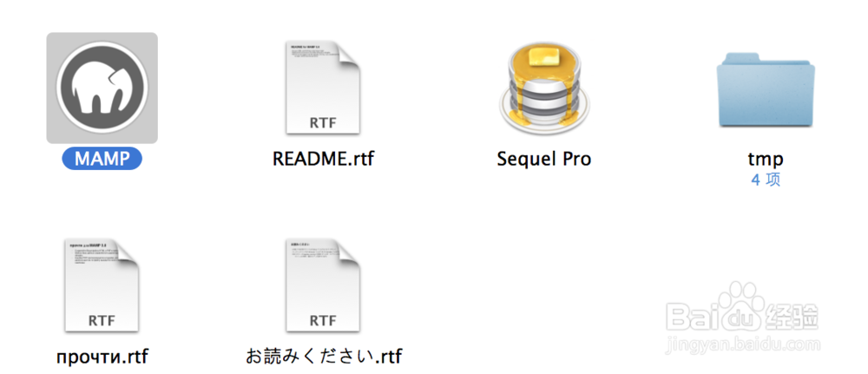Click the butter pat atop Sequel Pro icon
The width and height of the screenshot is (868, 374).
point(543,56)
